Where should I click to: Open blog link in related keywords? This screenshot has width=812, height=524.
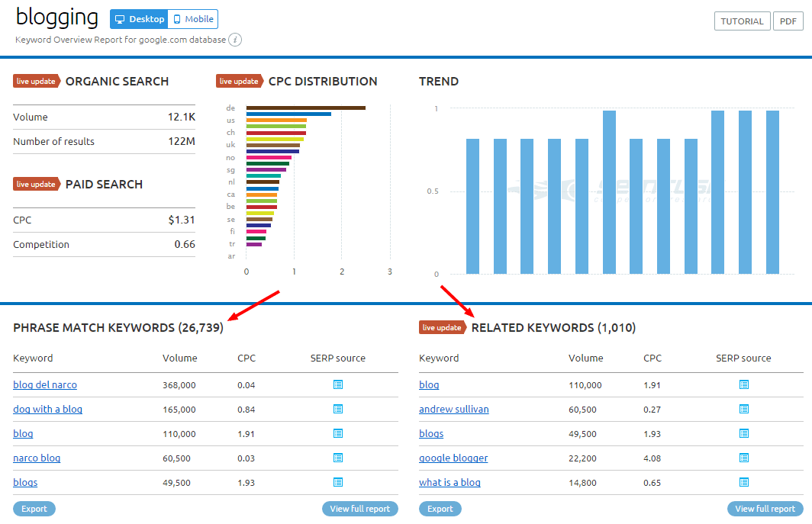tap(429, 384)
